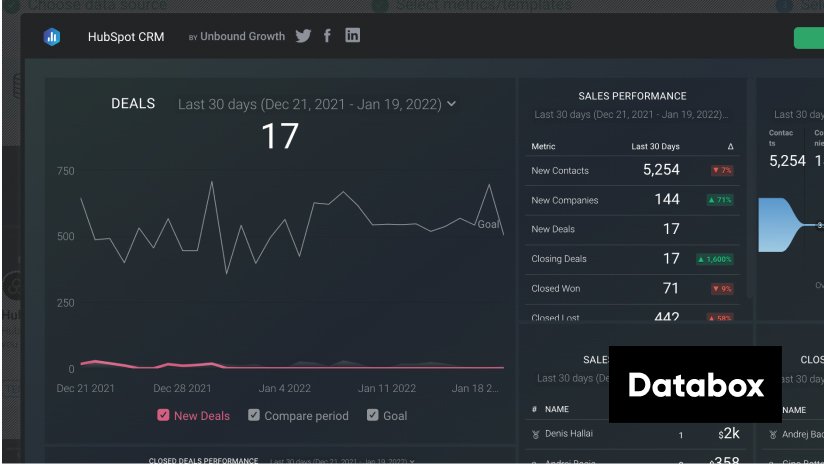Click the green 1,600% increase badge
Screen dimensions: 824x464
click(715, 259)
